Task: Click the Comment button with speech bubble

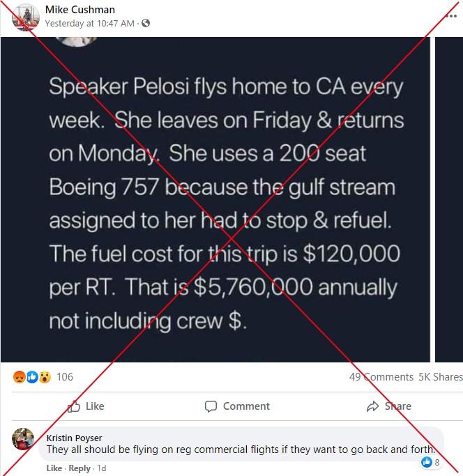Action: 237,406
